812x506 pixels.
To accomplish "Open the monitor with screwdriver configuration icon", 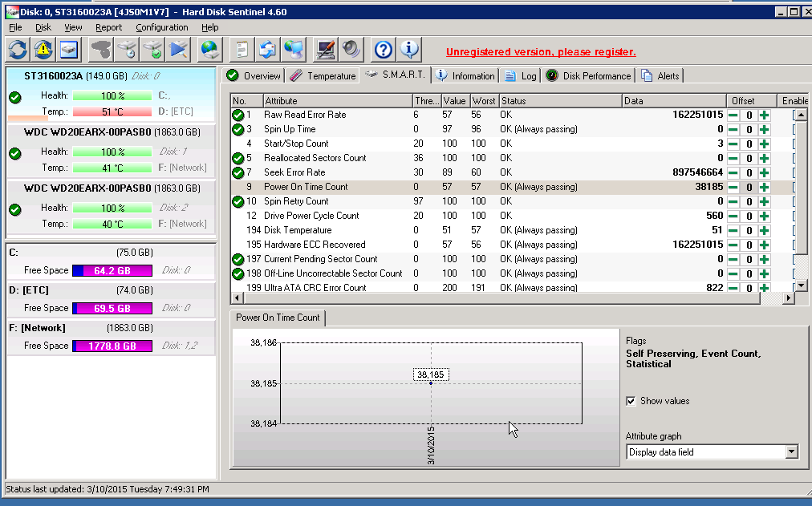I will [326, 51].
